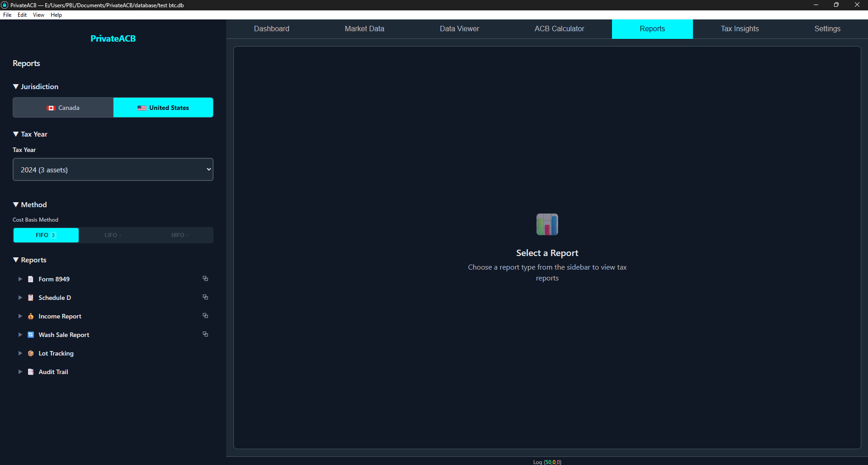Image resolution: width=868 pixels, height=465 pixels.
Task: Select the FIFO method button
Action: coord(46,235)
